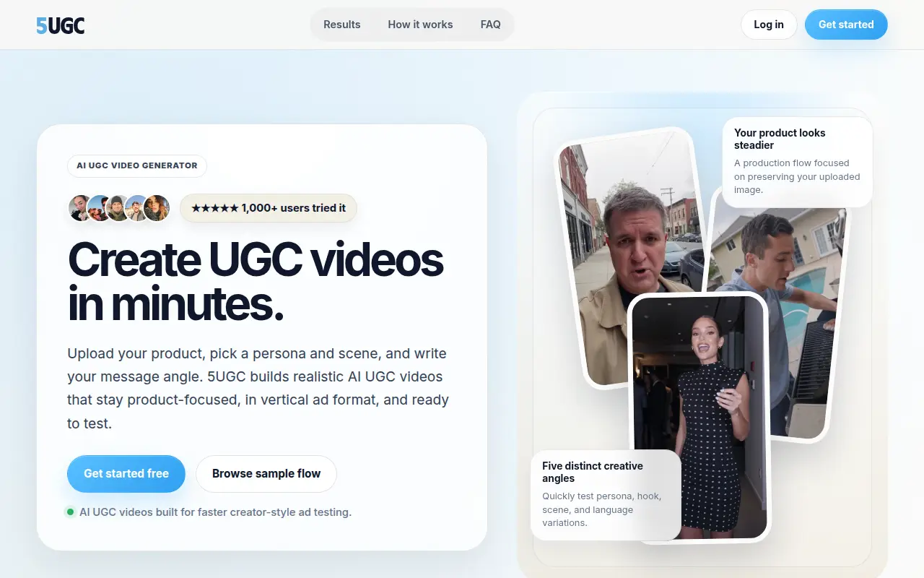The width and height of the screenshot is (924, 578).
Task: Go to How it works section
Action: [x=420, y=25]
